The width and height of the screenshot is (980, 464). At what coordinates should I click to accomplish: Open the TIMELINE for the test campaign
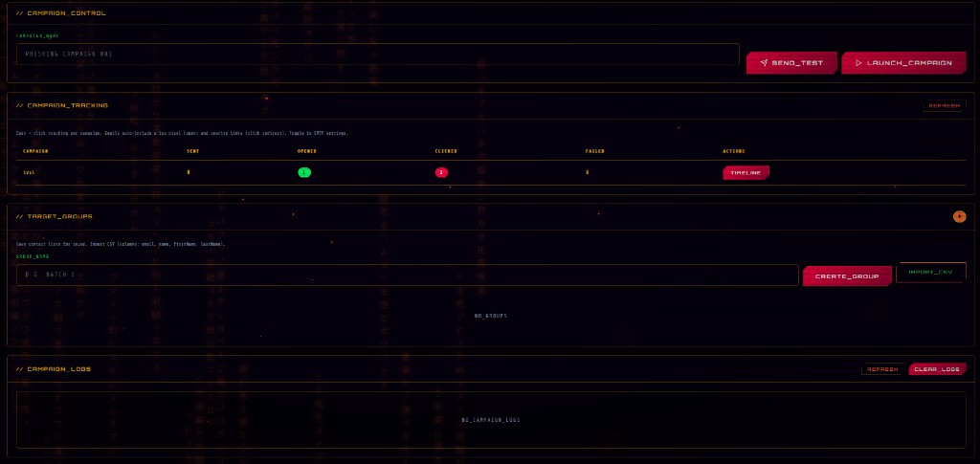[x=746, y=172]
